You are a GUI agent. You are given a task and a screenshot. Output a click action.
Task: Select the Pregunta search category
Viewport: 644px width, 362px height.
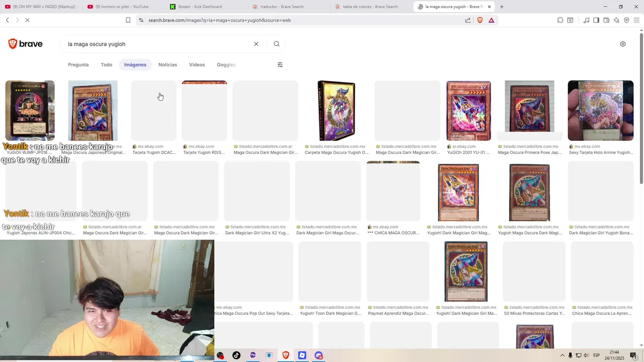tap(78, 64)
